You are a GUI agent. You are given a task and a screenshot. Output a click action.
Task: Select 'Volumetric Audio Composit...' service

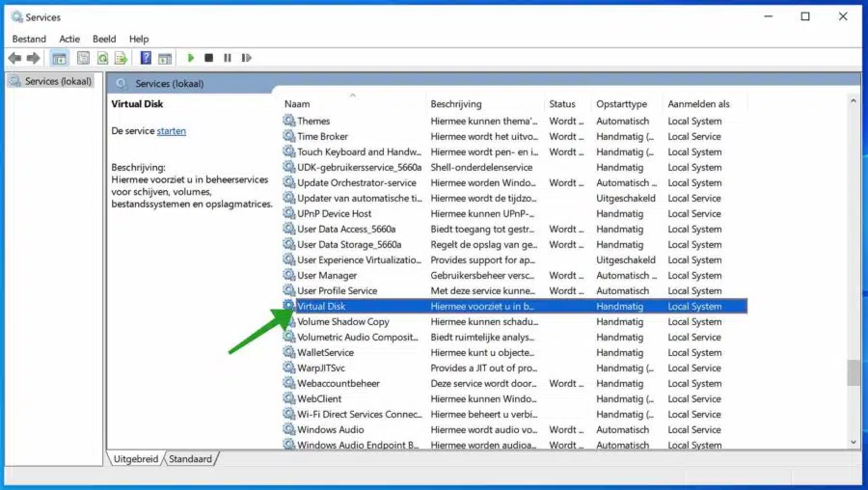click(x=358, y=338)
